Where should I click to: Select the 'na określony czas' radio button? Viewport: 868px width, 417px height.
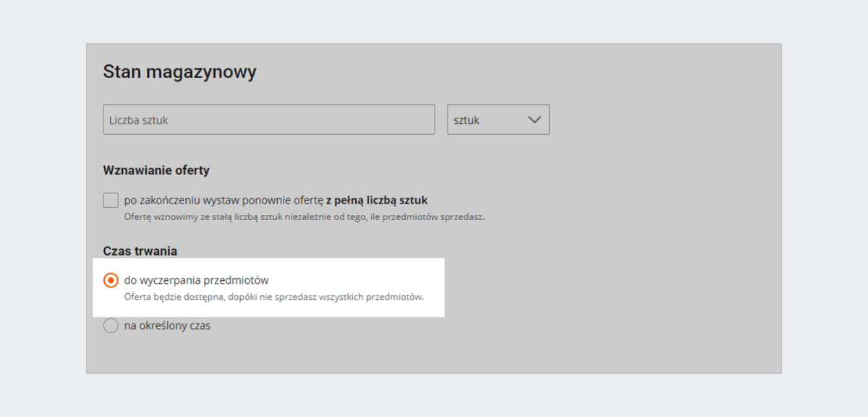click(111, 326)
